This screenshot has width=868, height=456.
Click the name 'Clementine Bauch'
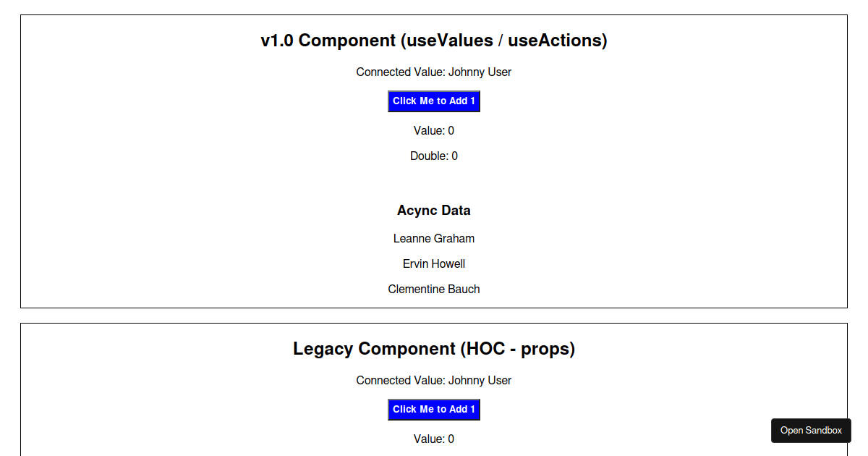point(433,290)
